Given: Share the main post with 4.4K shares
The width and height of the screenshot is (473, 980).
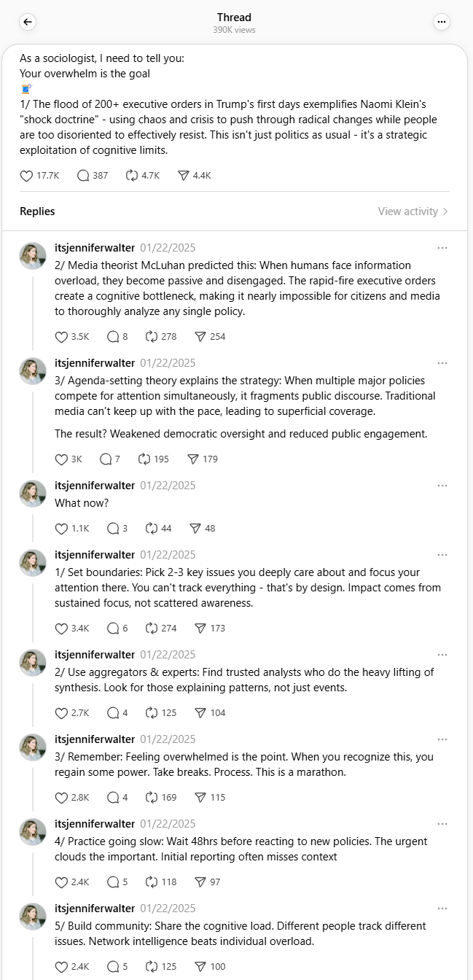Looking at the screenshot, I should tap(184, 176).
